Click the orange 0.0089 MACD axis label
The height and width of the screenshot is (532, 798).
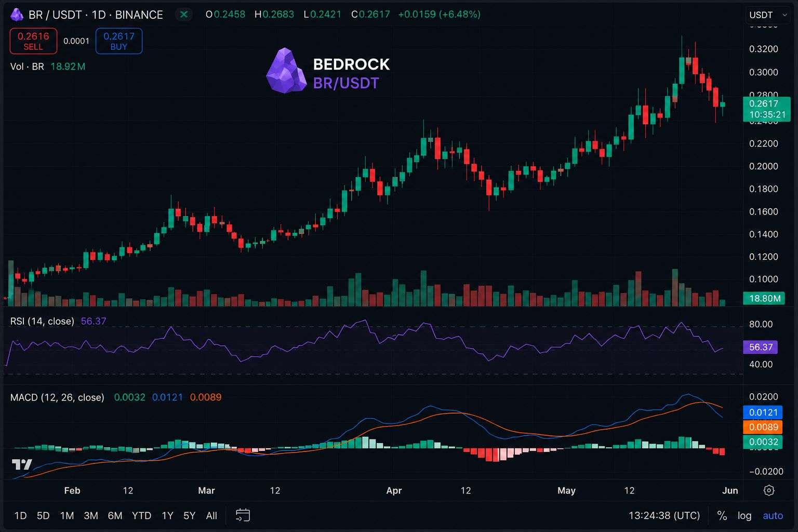tap(763, 427)
